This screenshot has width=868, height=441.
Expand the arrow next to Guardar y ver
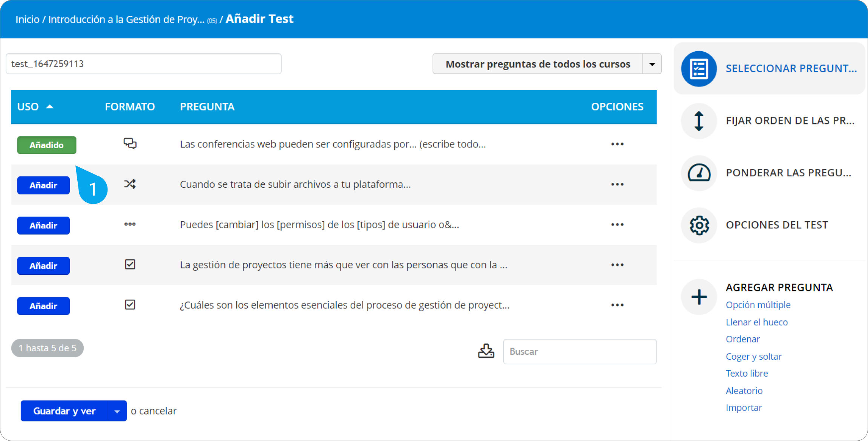pos(117,411)
